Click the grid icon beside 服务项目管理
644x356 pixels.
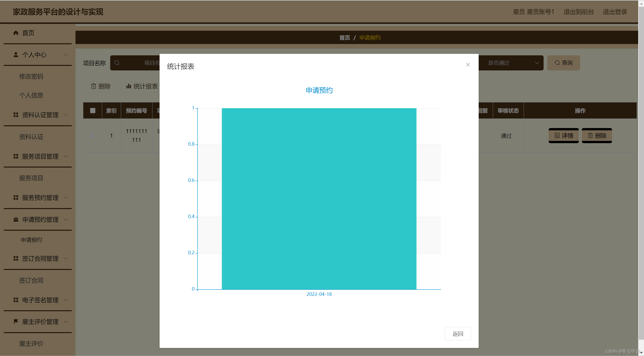[16, 156]
